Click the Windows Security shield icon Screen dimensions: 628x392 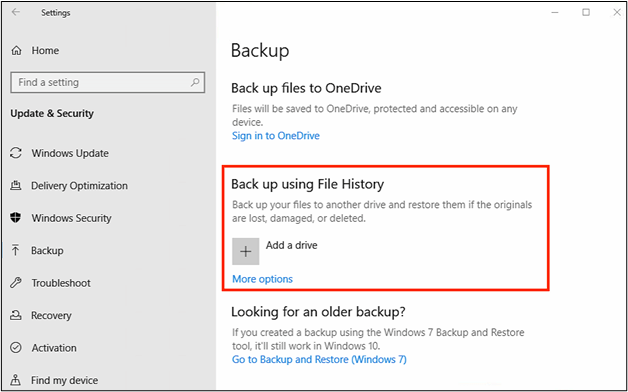coord(16,218)
